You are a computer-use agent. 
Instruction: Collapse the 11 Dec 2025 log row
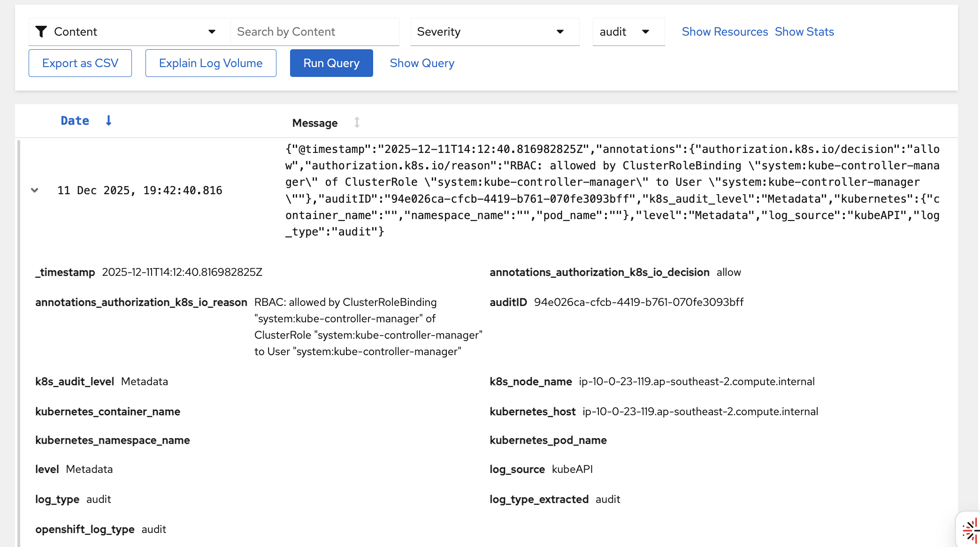click(35, 190)
